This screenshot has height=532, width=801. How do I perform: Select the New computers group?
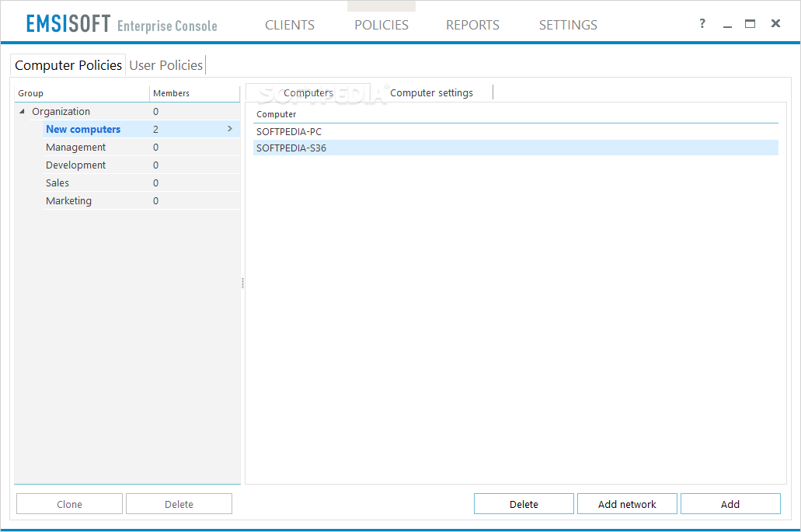click(x=83, y=129)
